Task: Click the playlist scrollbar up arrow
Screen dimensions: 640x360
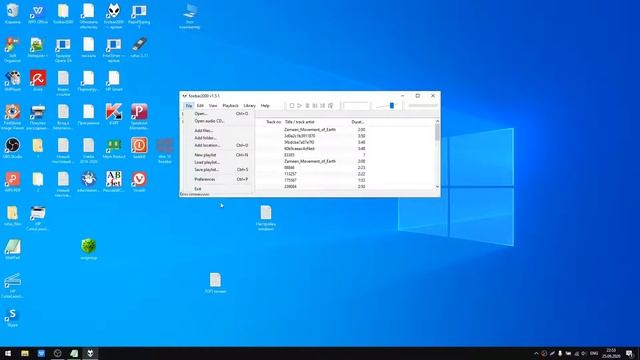Action: (437, 121)
